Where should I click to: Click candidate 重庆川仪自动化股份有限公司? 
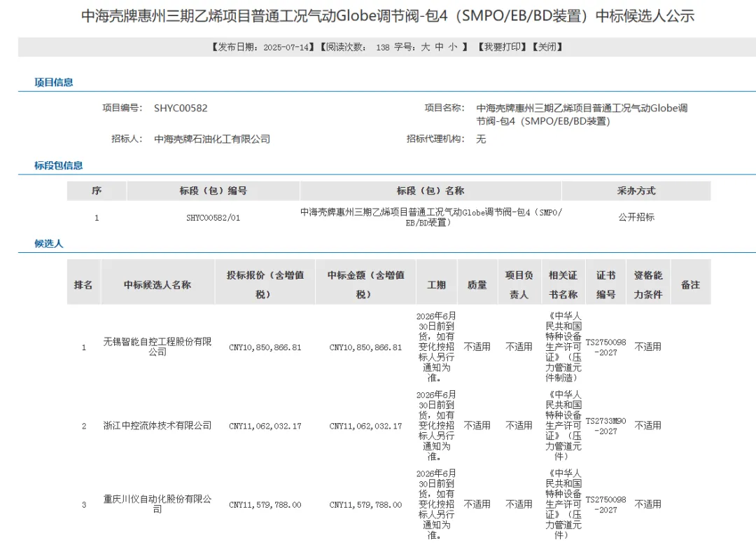157,504
